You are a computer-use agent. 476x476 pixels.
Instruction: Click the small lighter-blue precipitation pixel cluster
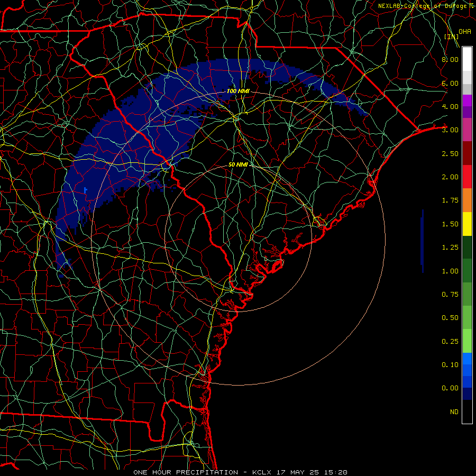86,190
